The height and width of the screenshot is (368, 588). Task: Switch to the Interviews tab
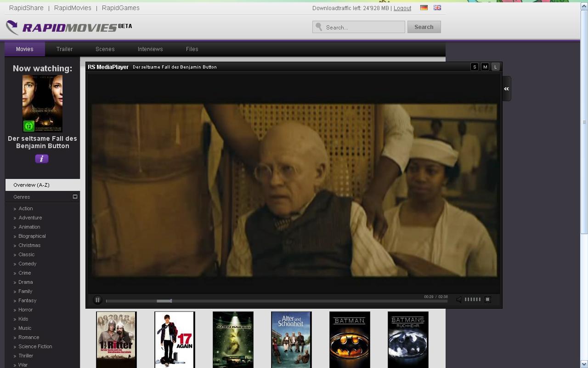coord(150,49)
